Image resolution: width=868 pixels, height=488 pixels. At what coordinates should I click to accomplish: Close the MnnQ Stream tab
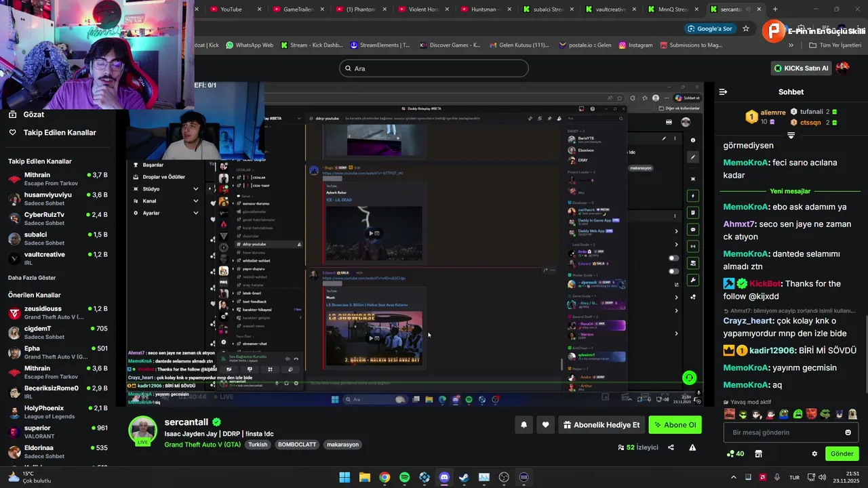point(696,9)
